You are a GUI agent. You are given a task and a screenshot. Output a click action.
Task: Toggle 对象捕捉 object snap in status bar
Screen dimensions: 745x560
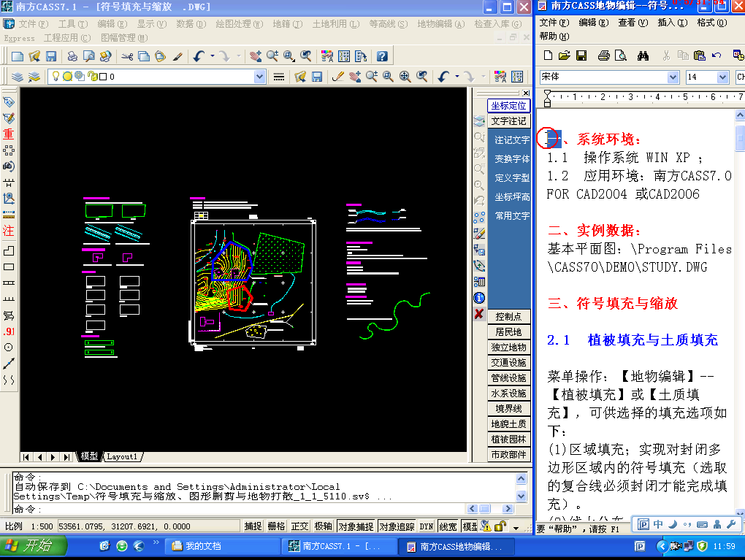pos(356,526)
